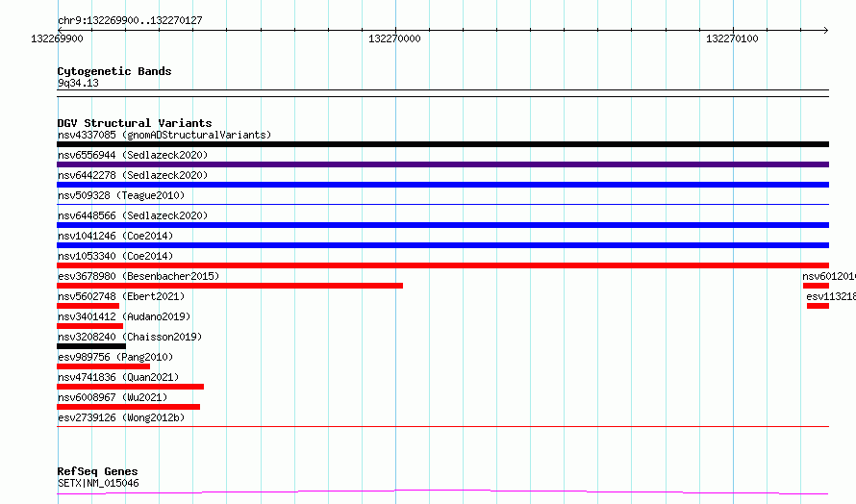The height and width of the screenshot is (504, 856).
Task: Click the magenta SETX transcript line
Action: coord(442,492)
